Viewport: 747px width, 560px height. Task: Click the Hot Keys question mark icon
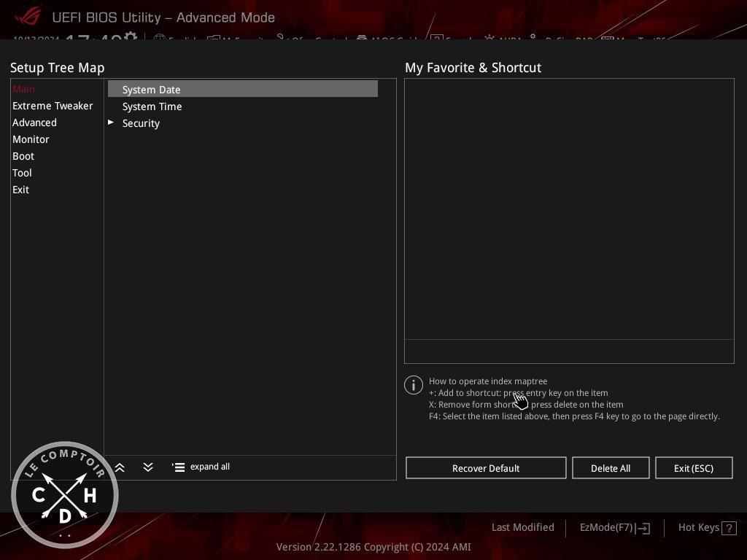(x=729, y=528)
